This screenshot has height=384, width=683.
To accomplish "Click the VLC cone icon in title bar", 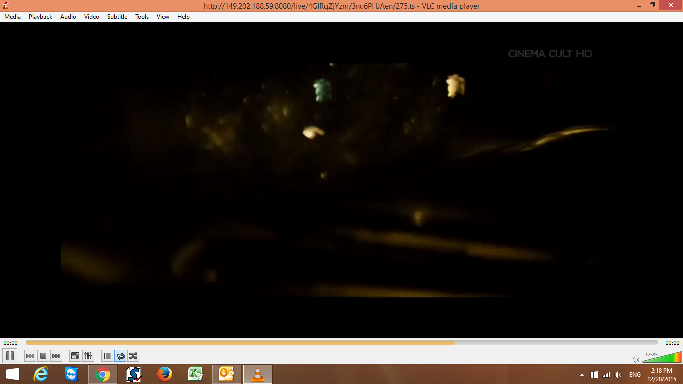I will tap(6, 6).
